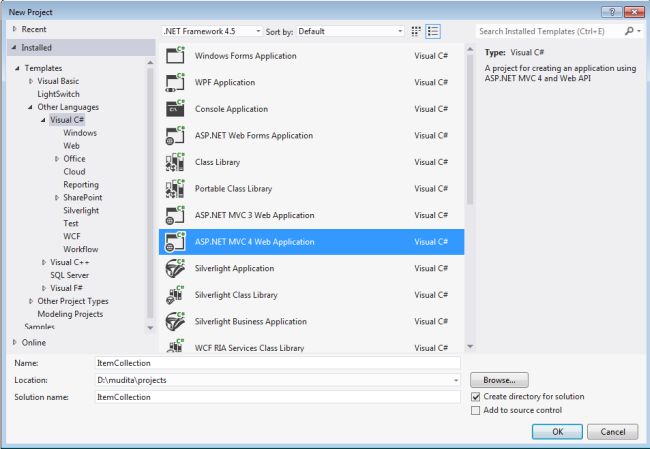The height and width of the screenshot is (449, 650).
Task: Collapse the Installed section
Action: coord(14,48)
